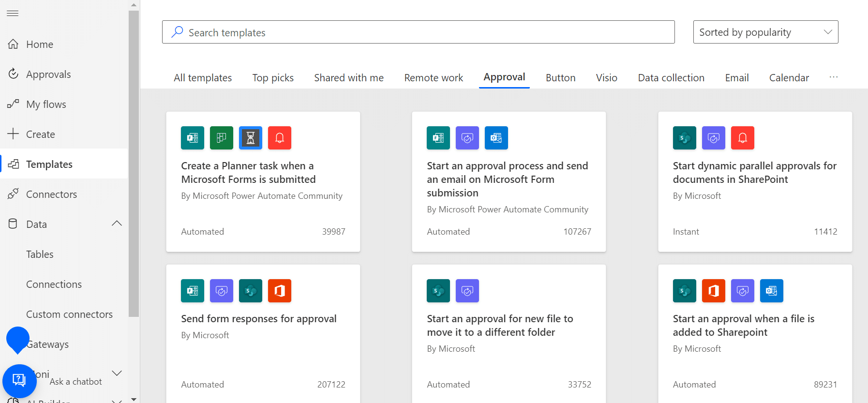Click Outlook icon on Sharepoint file card
This screenshot has width=868, height=403.
(x=772, y=291)
